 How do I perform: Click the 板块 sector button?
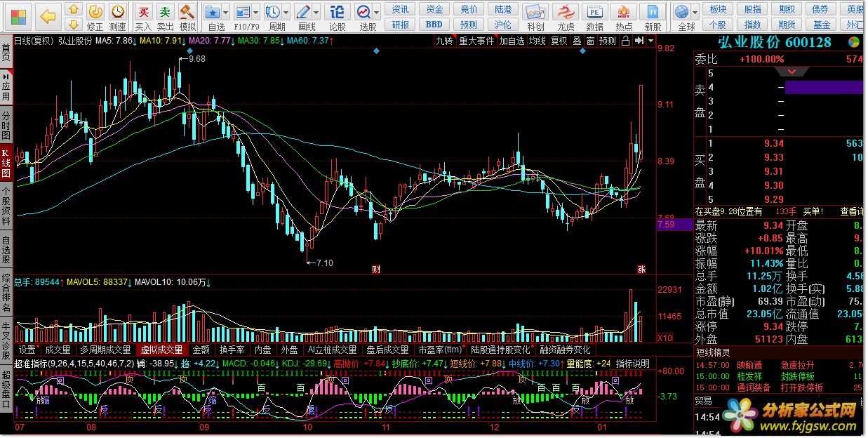718,9
